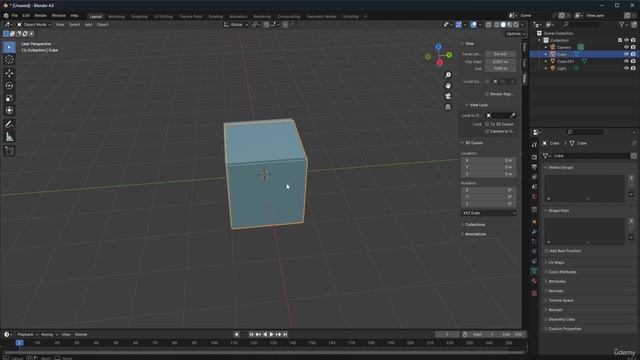Image resolution: width=640 pixels, height=360 pixels.
Task: Click the 3D Cursor Location X field
Action: [489, 160]
